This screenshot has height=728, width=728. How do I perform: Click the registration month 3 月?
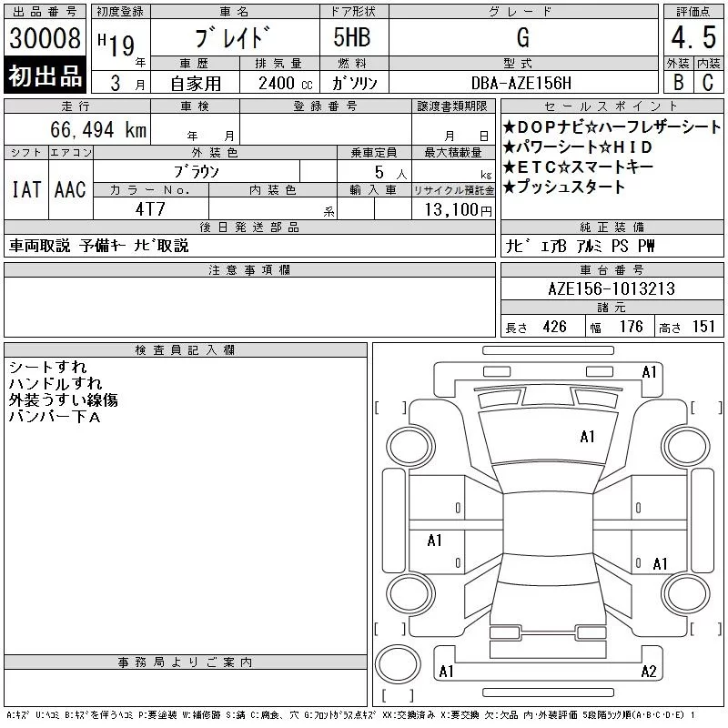coord(127,83)
